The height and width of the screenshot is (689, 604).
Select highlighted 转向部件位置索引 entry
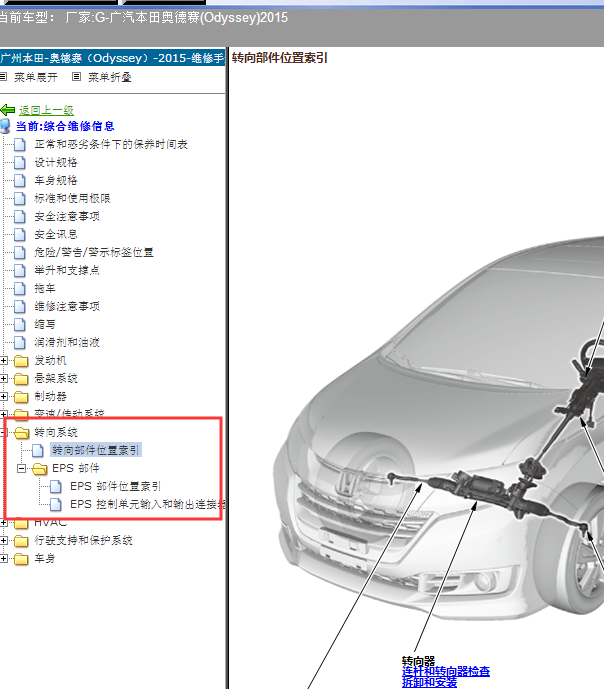click(96, 450)
